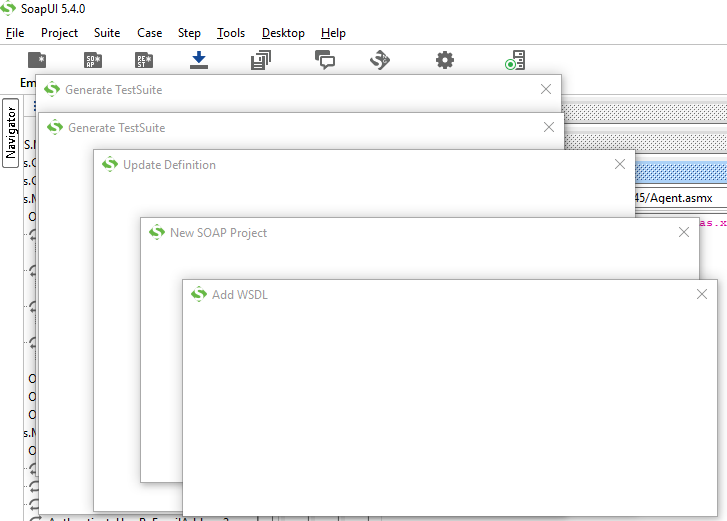Close the Update Definition dialog
The height and width of the screenshot is (521, 727).
click(620, 164)
